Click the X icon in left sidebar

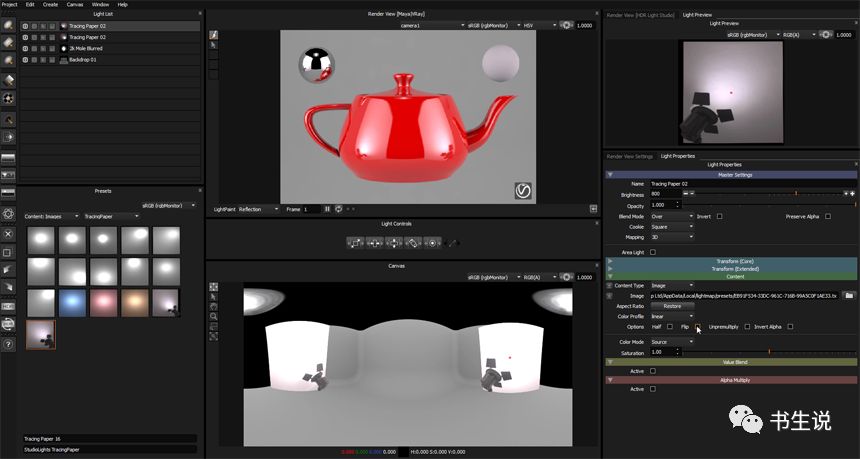pyautogui.click(x=8, y=234)
